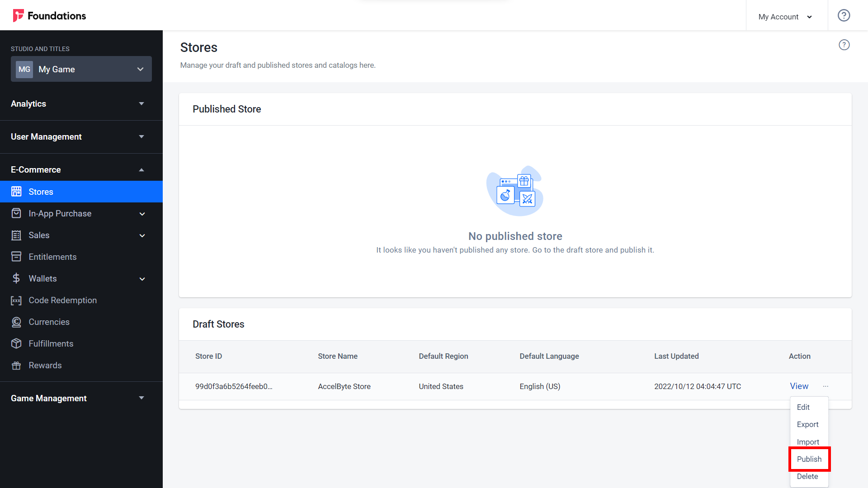Toggle the Wallets submenu open

[x=142, y=278]
